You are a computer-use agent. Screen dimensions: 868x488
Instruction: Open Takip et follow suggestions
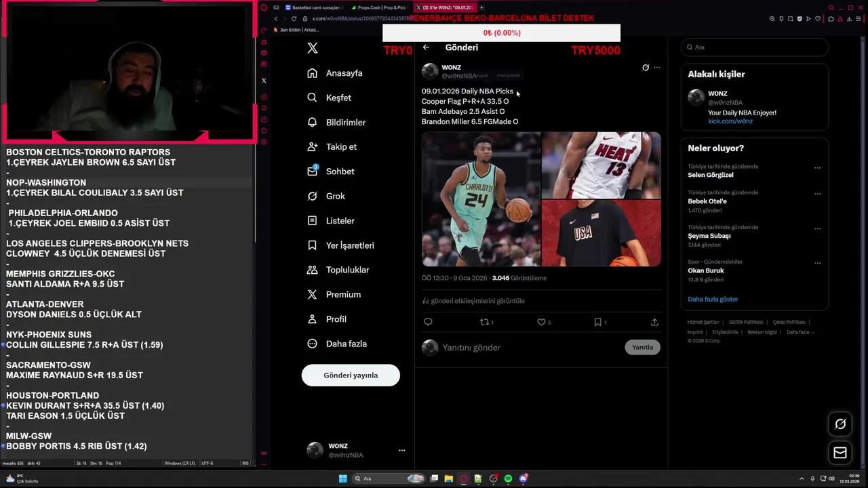click(332, 147)
